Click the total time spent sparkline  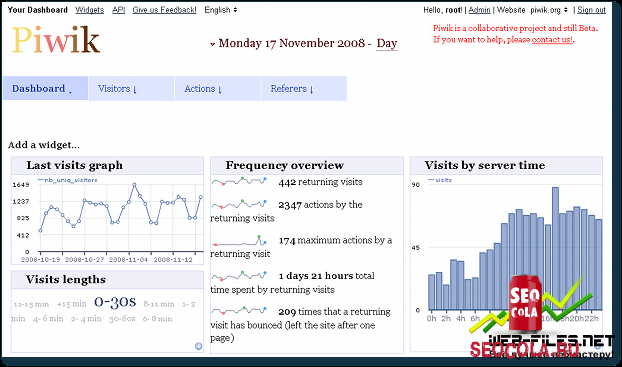tap(239, 275)
